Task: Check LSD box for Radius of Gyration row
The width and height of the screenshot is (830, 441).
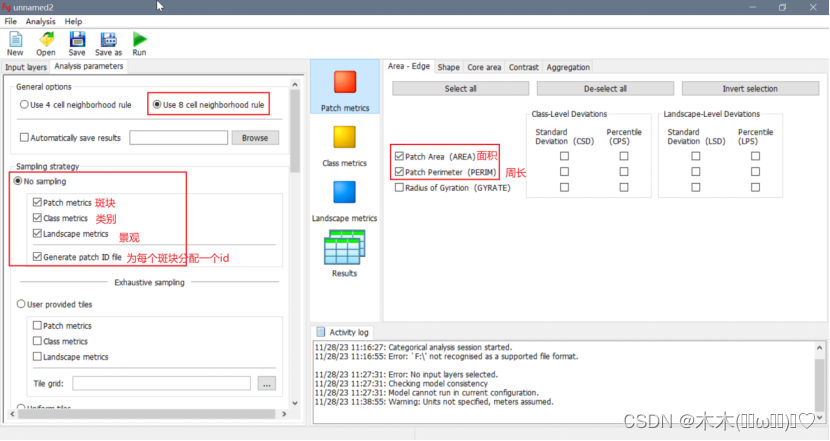Action: pyautogui.click(x=696, y=187)
